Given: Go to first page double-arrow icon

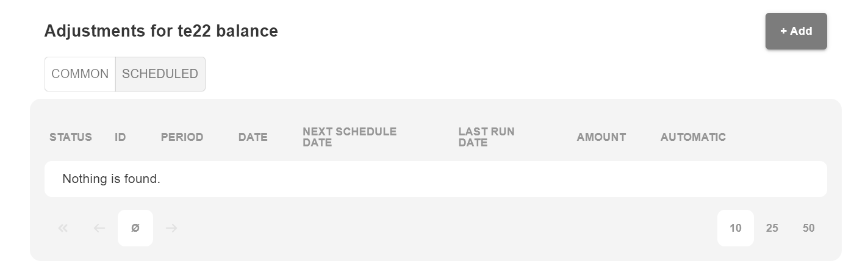Looking at the screenshot, I should click(x=63, y=228).
